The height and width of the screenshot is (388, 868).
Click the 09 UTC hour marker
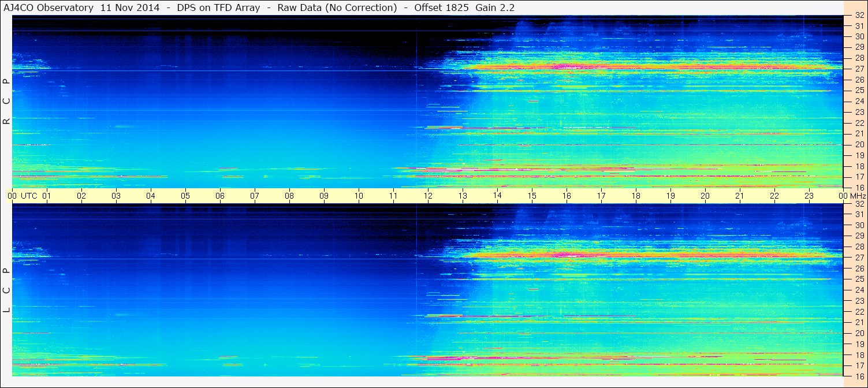coord(324,196)
